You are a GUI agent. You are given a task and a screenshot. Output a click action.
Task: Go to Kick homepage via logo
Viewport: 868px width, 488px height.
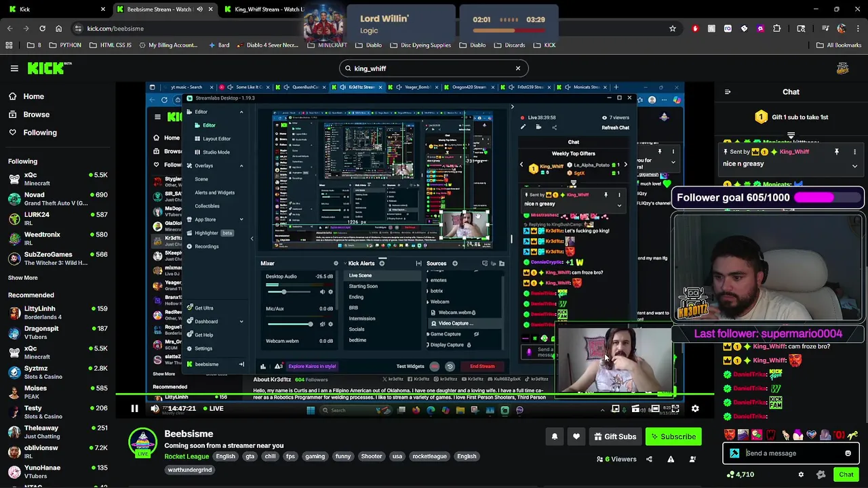pyautogui.click(x=50, y=68)
